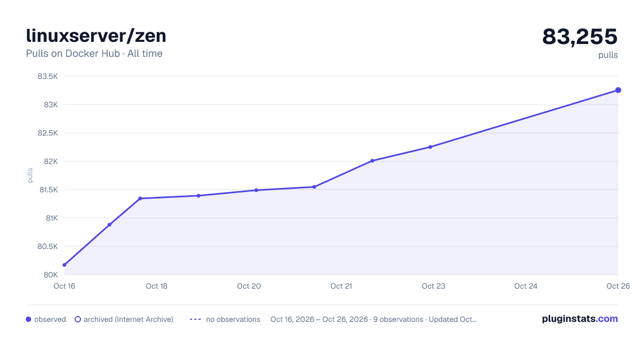The height and width of the screenshot is (338, 644).
Task: Click the vertical 'pulls' y-axis title
Action: coord(30,175)
